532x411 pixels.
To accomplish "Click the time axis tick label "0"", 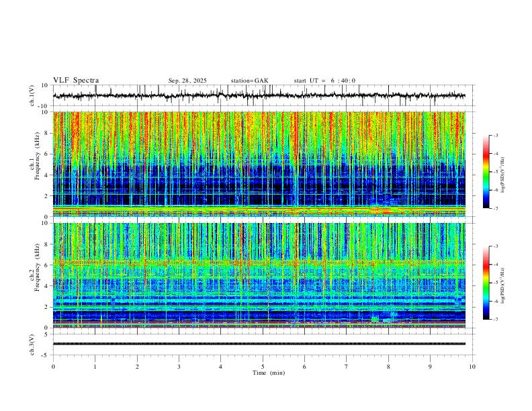I will 53,367.
